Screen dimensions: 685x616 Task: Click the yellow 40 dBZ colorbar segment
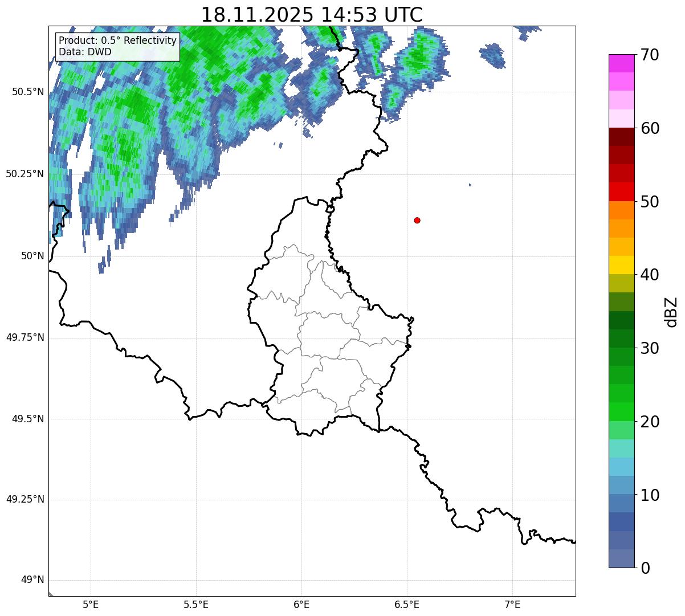pyautogui.click(x=622, y=265)
